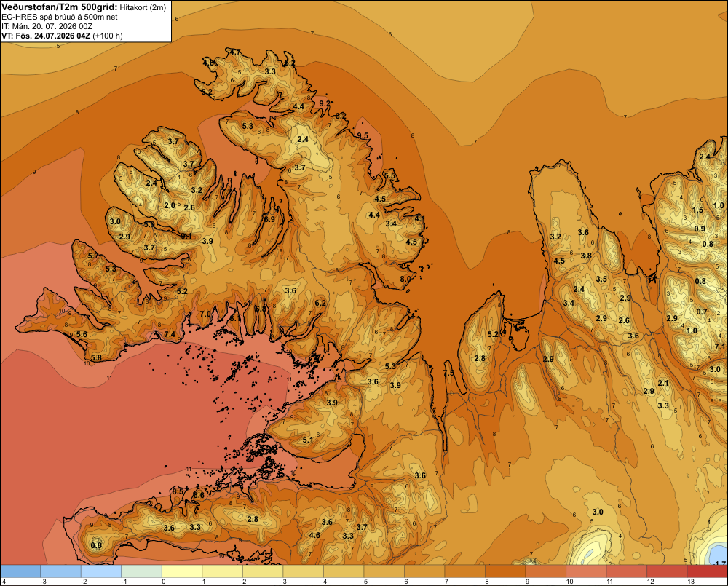The height and width of the screenshot is (586, 728).
Task: Click the '7.0' temperature value on the map
Action: 205,314
